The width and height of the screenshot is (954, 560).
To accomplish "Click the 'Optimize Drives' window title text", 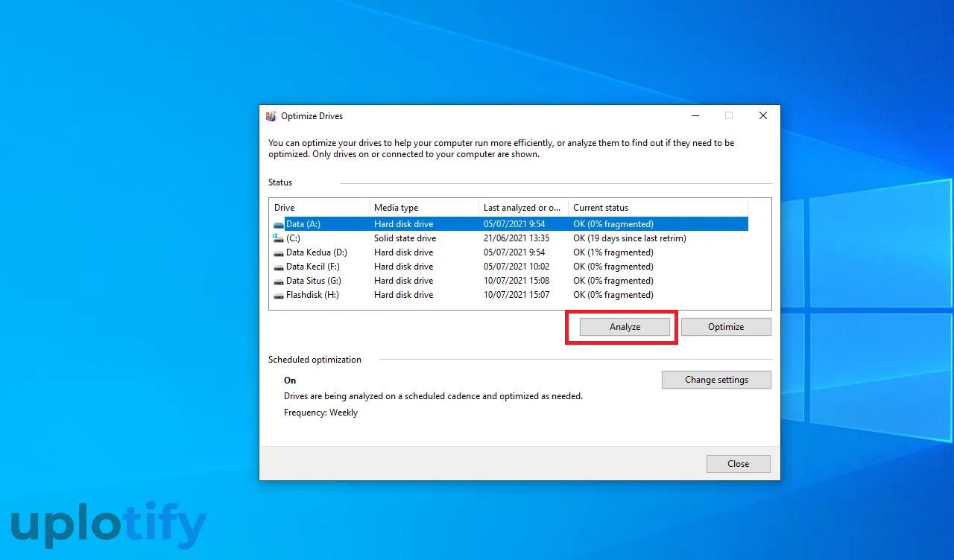I will point(312,116).
